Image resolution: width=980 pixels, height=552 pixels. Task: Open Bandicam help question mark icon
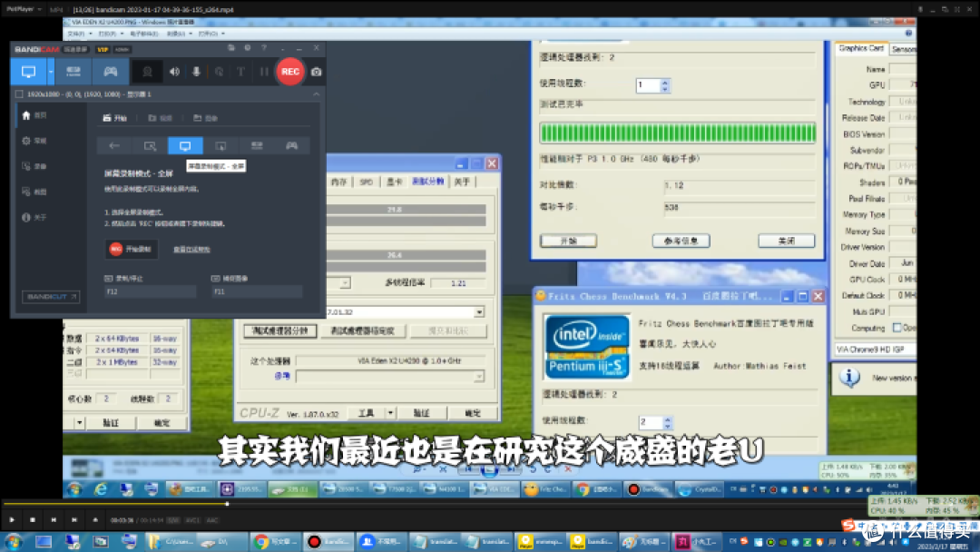(x=264, y=48)
